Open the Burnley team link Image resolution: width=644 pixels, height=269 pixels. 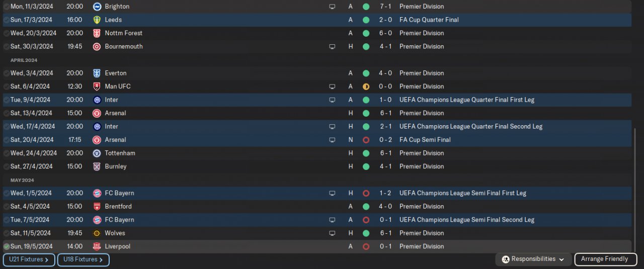[x=116, y=166]
